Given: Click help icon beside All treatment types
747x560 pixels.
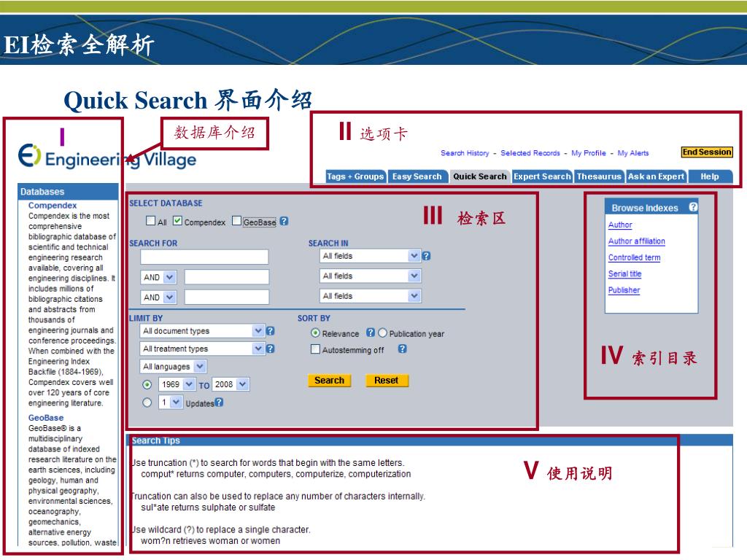Looking at the screenshot, I should [x=270, y=349].
